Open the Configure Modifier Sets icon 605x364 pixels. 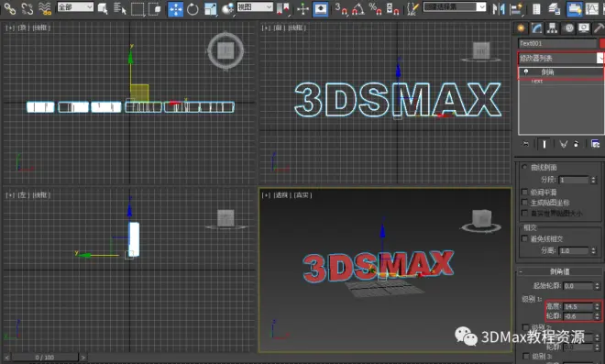595,144
